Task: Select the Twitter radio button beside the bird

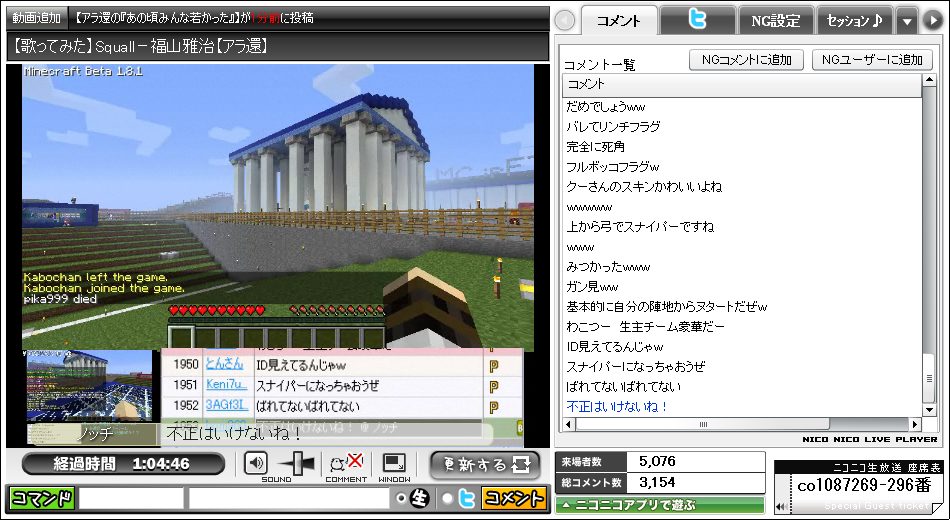Action: click(447, 498)
